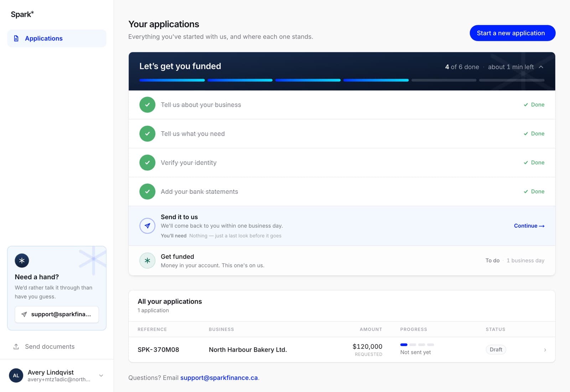Click the row chevron for SPK-370M08
570x392 pixels.
point(545,350)
